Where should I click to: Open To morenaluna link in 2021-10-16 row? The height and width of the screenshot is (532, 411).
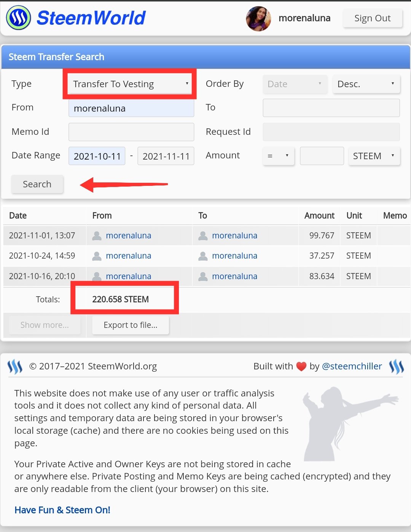[235, 276]
